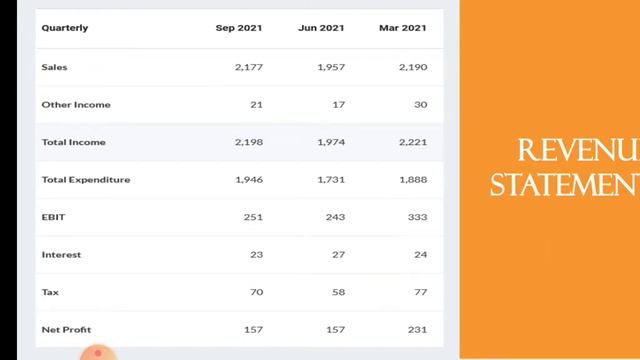The image size is (640, 360).
Task: Click the Sep 2021 sales value 2,177
Action: pos(249,67)
